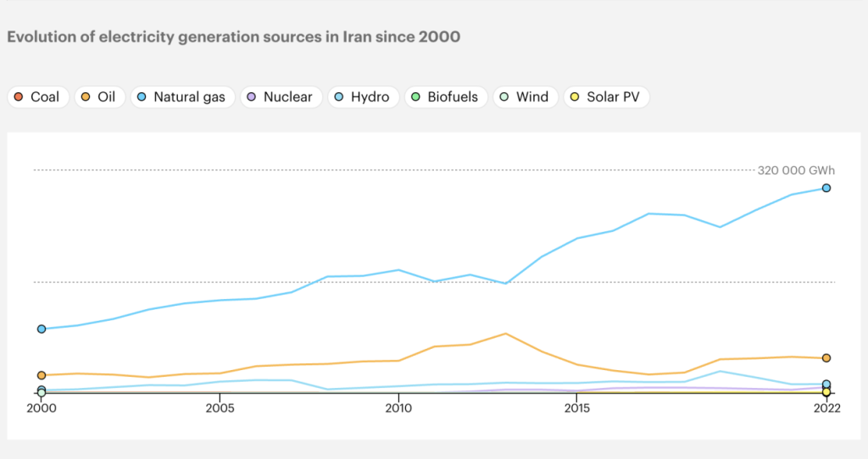868x459 pixels.
Task: Click the 2005 x-axis tick label
Action: coord(220,408)
